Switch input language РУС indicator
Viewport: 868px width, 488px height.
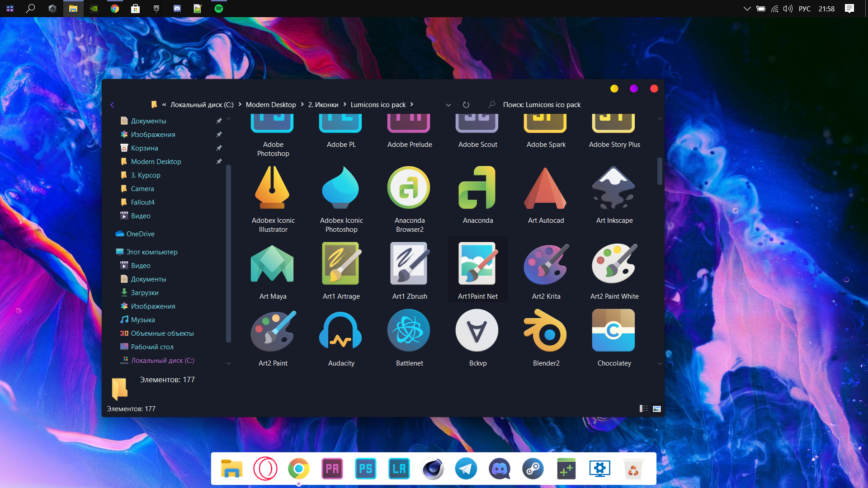coord(805,9)
